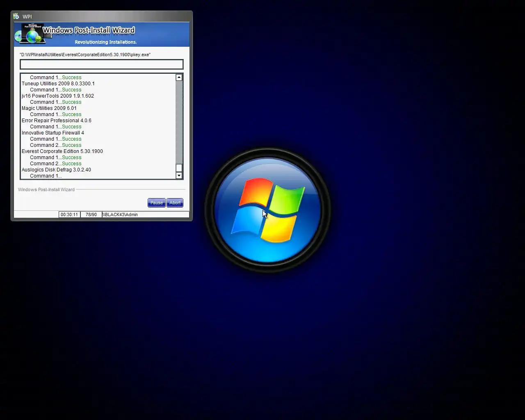525x420 pixels.
Task: Click 'Command 2...Success' under Everest Corporate Edition
Action: 55,163
